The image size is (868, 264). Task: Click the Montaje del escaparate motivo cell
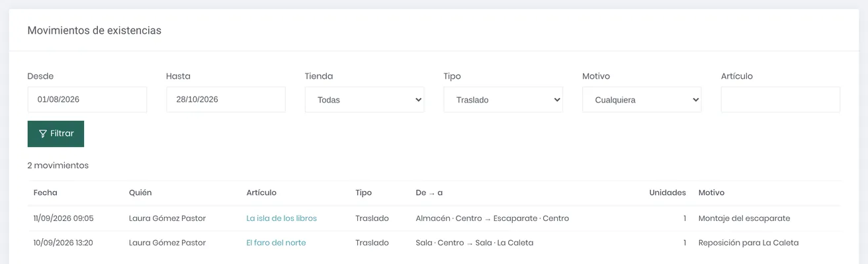click(x=744, y=218)
